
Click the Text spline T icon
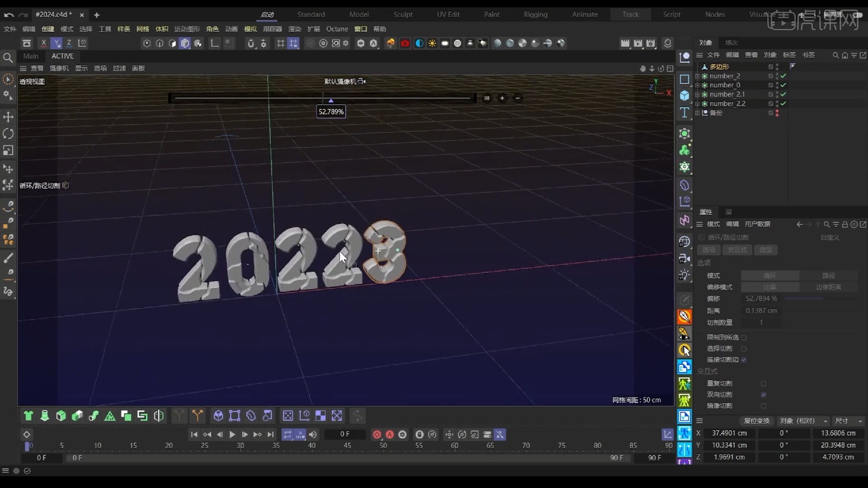[x=684, y=113]
